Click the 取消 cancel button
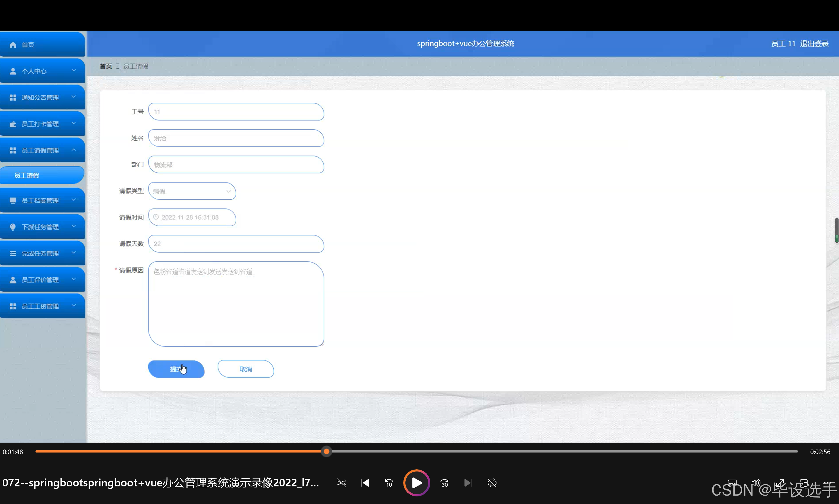The image size is (839, 504). coord(246,369)
